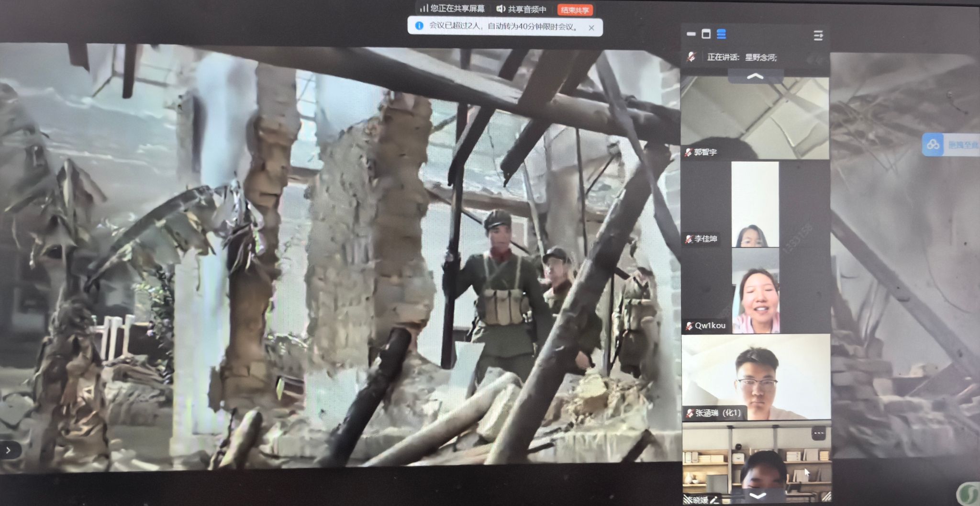Dismiss the 40-minute limit notification
Screen dimensions: 980x506
pos(591,28)
